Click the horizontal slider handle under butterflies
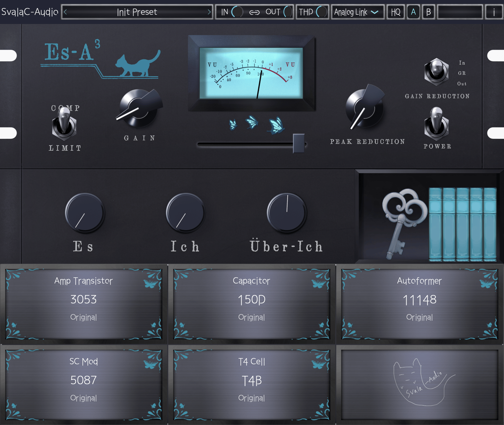This screenshot has height=425, width=504. [x=299, y=144]
